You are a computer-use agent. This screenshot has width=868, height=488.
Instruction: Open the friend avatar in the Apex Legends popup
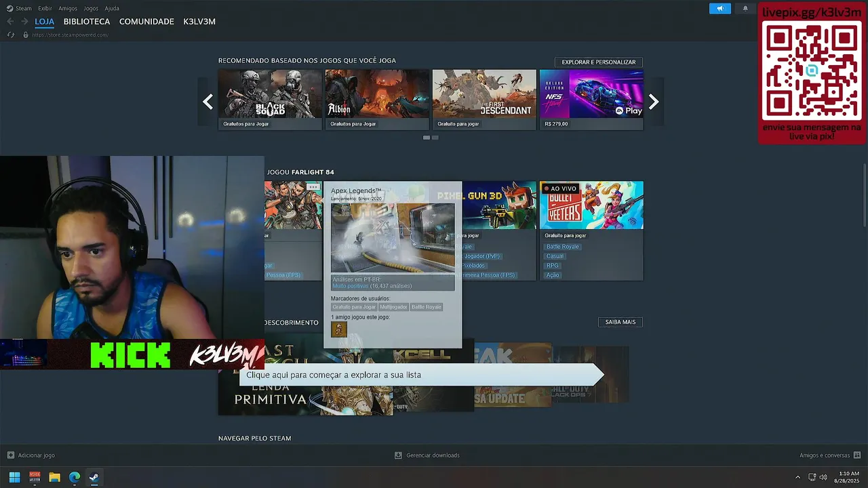pyautogui.click(x=339, y=329)
